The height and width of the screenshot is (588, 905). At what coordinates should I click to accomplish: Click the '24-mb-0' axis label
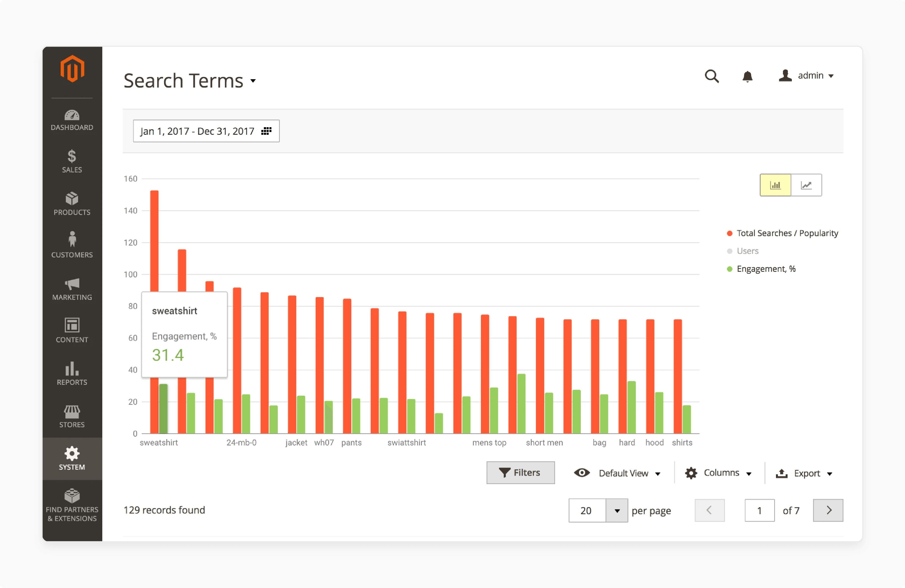[x=241, y=442]
